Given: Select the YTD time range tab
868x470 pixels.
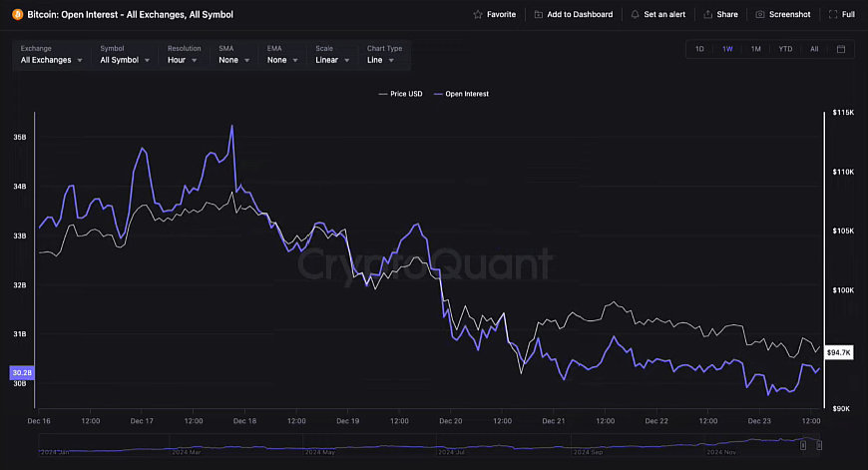Looking at the screenshot, I should [x=785, y=49].
